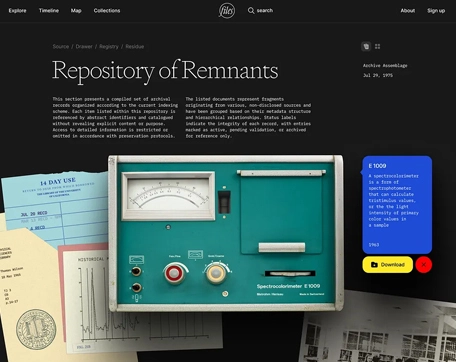Go to Drawer in the breadcrumb
The height and width of the screenshot is (362, 456).
84,46
